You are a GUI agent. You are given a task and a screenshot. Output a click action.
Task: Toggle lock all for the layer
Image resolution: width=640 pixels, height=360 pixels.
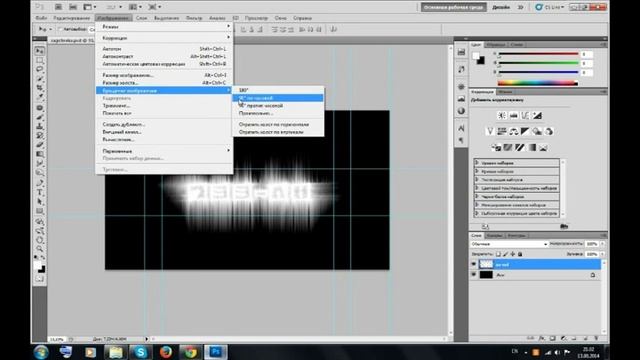pyautogui.click(x=520, y=254)
